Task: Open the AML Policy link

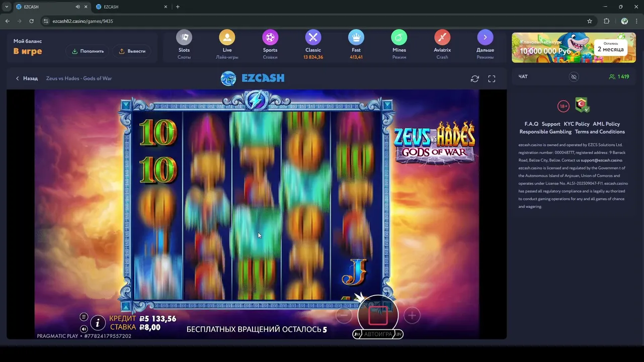Action: [x=606, y=124]
